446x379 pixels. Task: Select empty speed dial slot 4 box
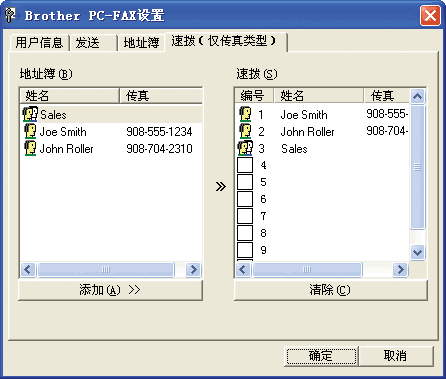coord(245,165)
